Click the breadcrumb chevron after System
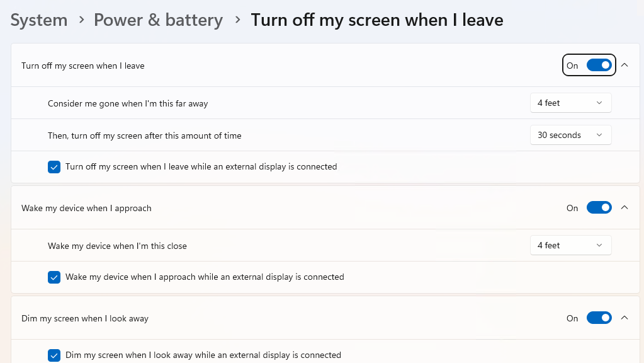 [x=81, y=20]
